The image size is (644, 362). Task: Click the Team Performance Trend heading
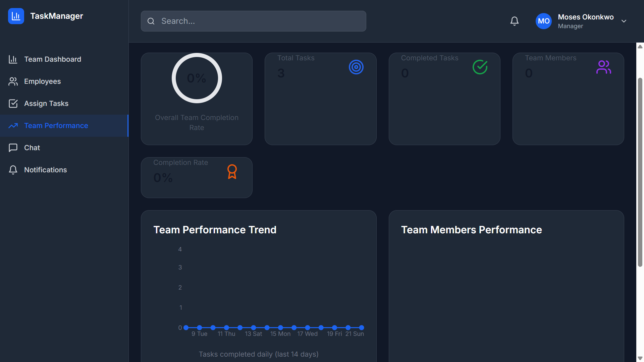coord(215,230)
